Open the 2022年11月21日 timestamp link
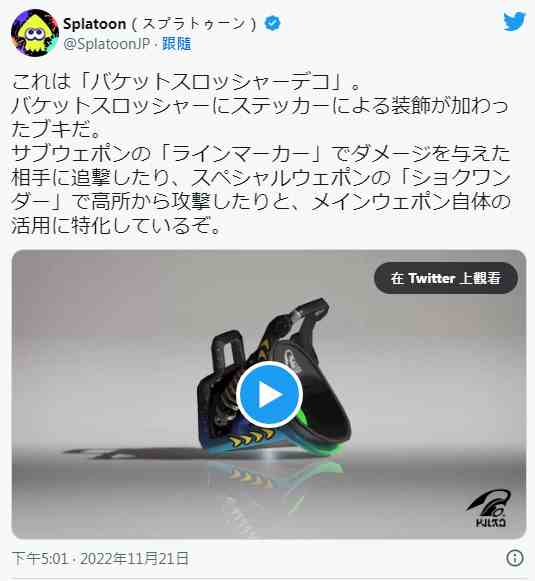Screen dimensions: 535x581 pyautogui.click(x=134, y=558)
